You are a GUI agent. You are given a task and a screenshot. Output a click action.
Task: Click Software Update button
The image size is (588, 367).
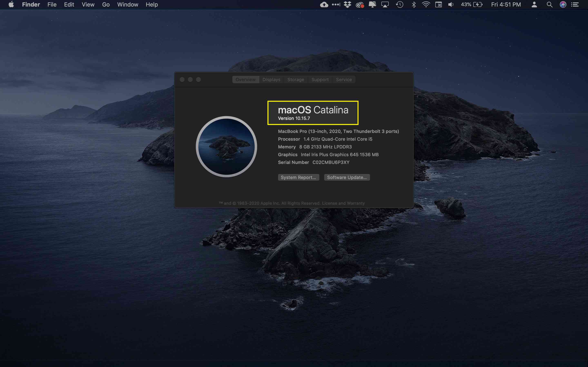(347, 177)
